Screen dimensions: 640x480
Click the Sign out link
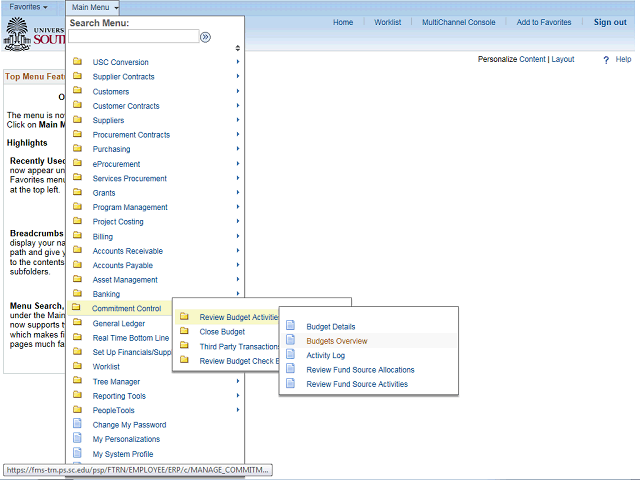[610, 22]
